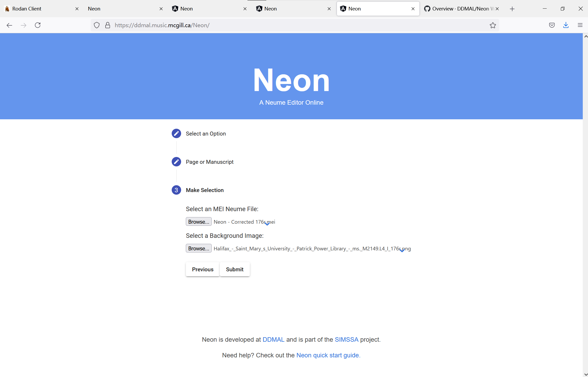
Task: Click the step 3 circle next to Make Selection
Action: point(176,190)
